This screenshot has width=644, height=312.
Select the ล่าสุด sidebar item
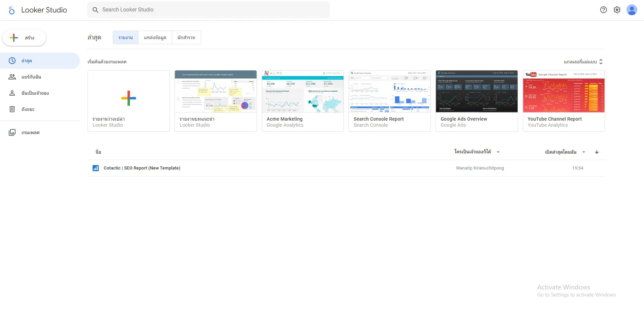[27, 61]
